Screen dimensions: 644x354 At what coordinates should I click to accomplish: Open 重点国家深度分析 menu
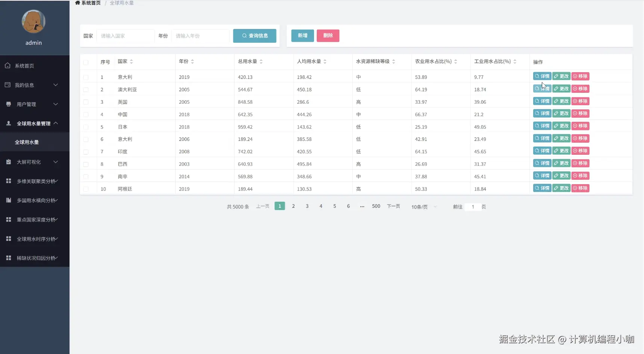35,219
